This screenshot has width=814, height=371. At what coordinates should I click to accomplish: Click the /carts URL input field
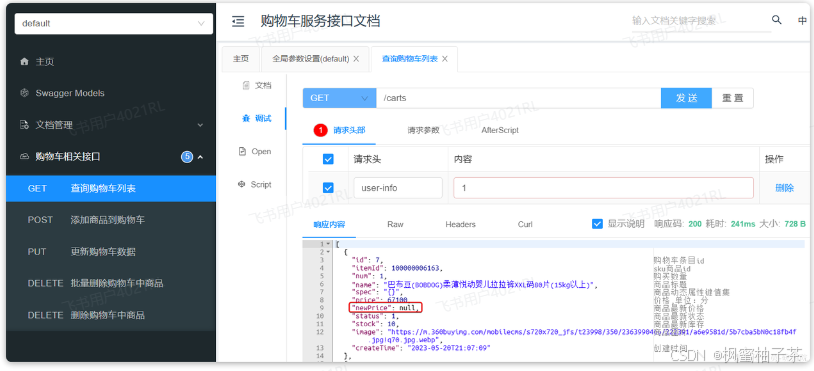coord(519,98)
